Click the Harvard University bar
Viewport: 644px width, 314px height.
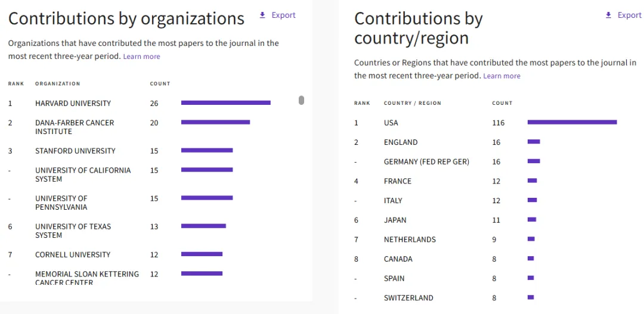point(226,102)
